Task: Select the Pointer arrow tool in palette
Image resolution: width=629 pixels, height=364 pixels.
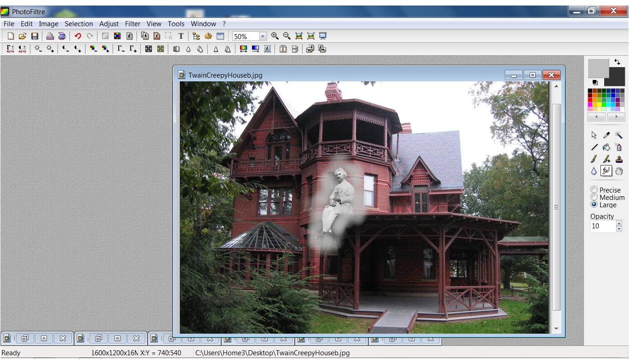Action: coord(594,135)
